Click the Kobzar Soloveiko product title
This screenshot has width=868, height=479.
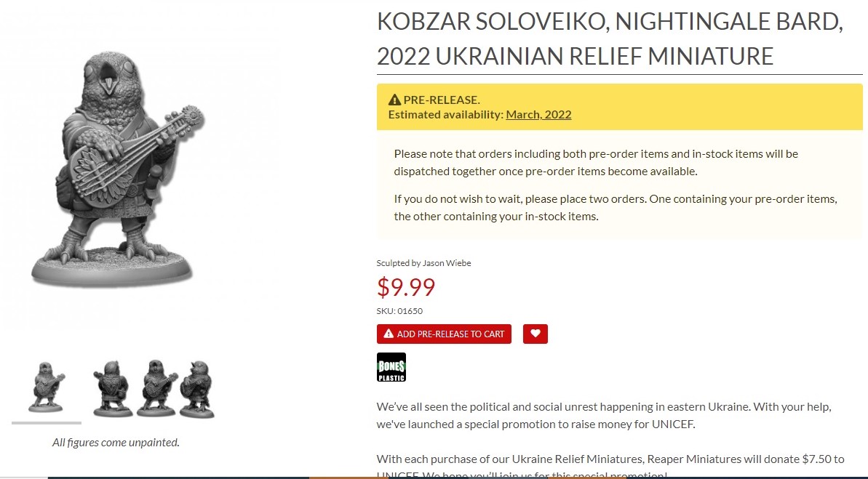coord(610,39)
